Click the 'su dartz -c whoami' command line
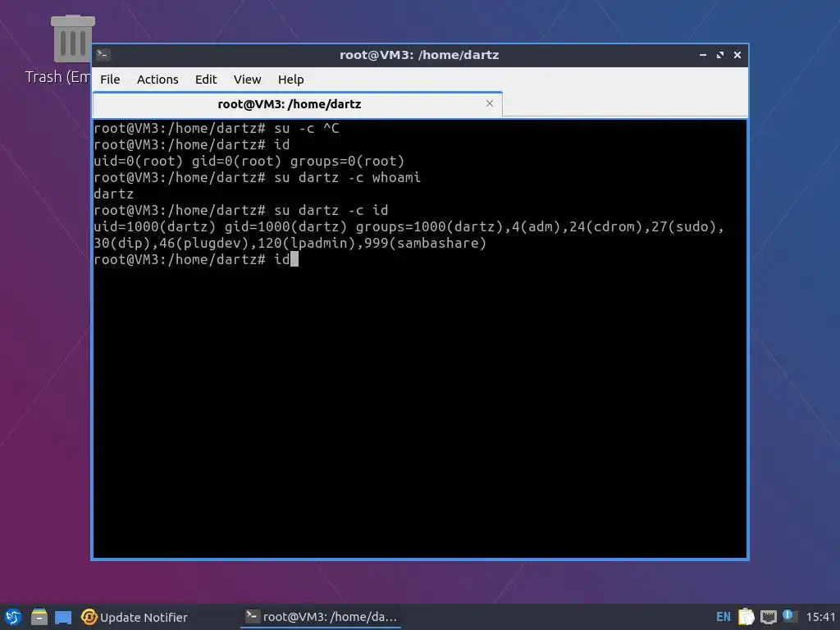This screenshot has width=840, height=630. click(257, 177)
